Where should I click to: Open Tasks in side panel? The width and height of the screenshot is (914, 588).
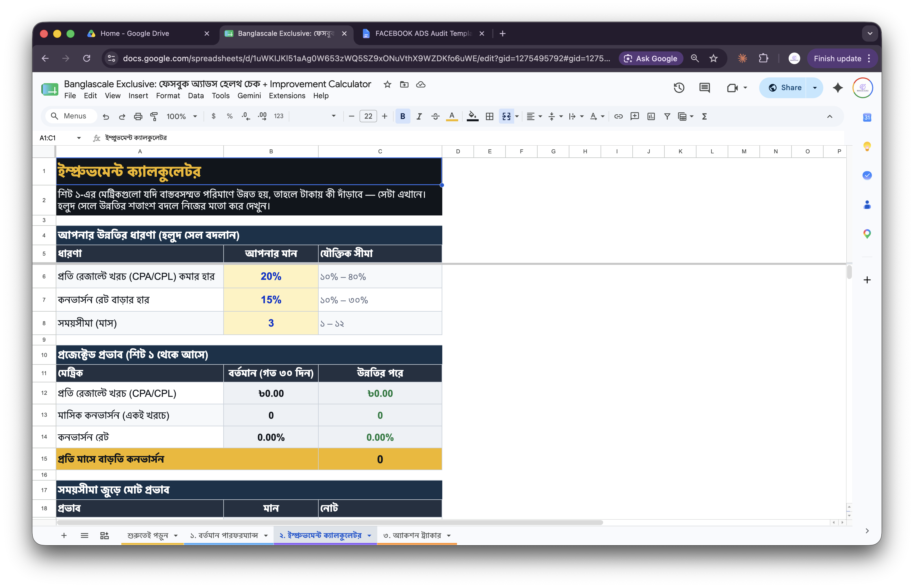coord(867,175)
